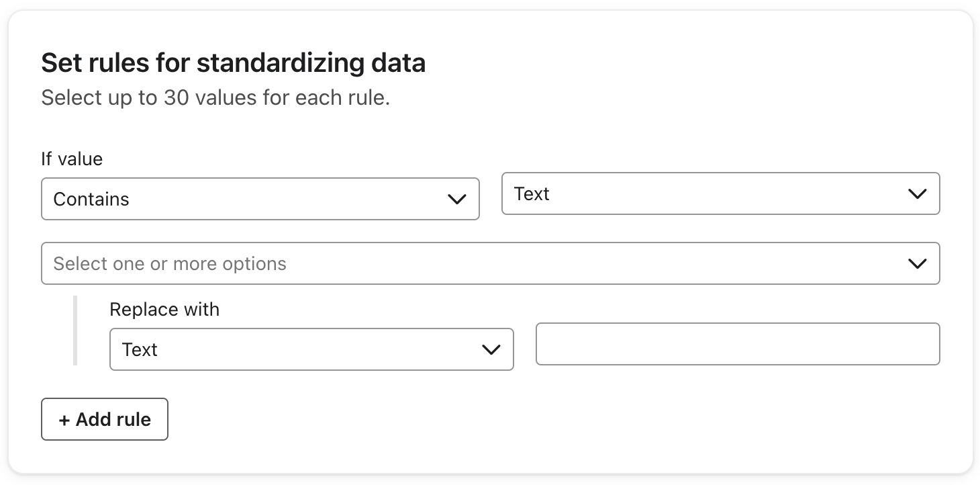Click the empty replacement value field
Screen dimensions: 980x485
[x=737, y=344]
